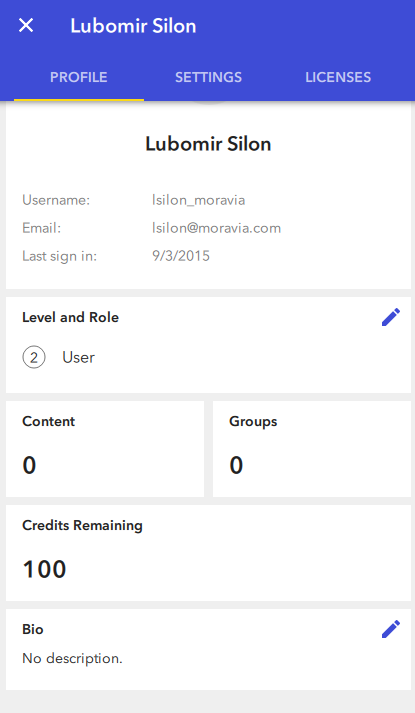Edit the Bio using pencil icon
The image size is (415, 713).
click(x=391, y=629)
